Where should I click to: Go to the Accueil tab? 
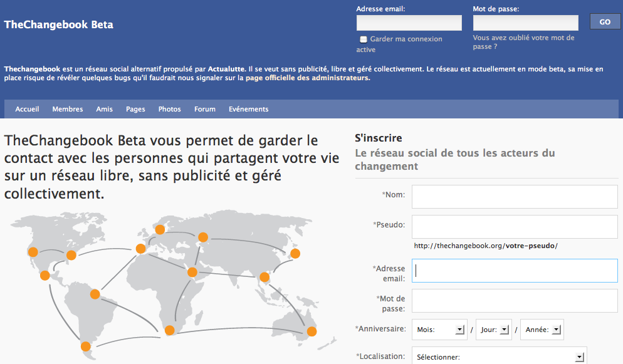pyautogui.click(x=27, y=109)
